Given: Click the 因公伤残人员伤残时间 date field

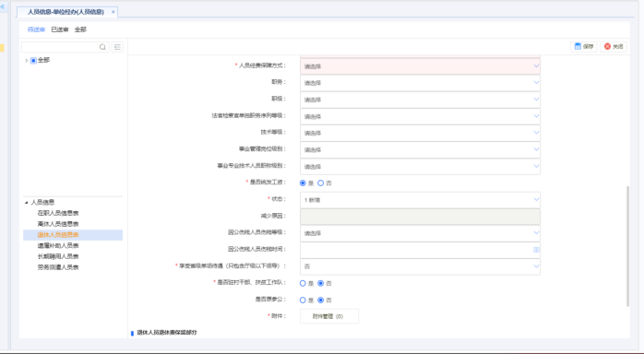Looking at the screenshot, I should [420, 250].
